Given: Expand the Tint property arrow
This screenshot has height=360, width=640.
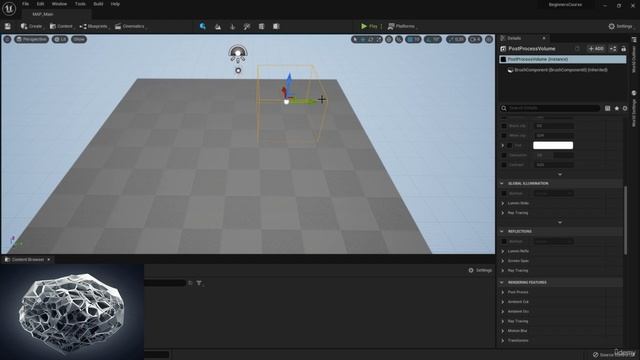Looking at the screenshot, I should tap(503, 145).
